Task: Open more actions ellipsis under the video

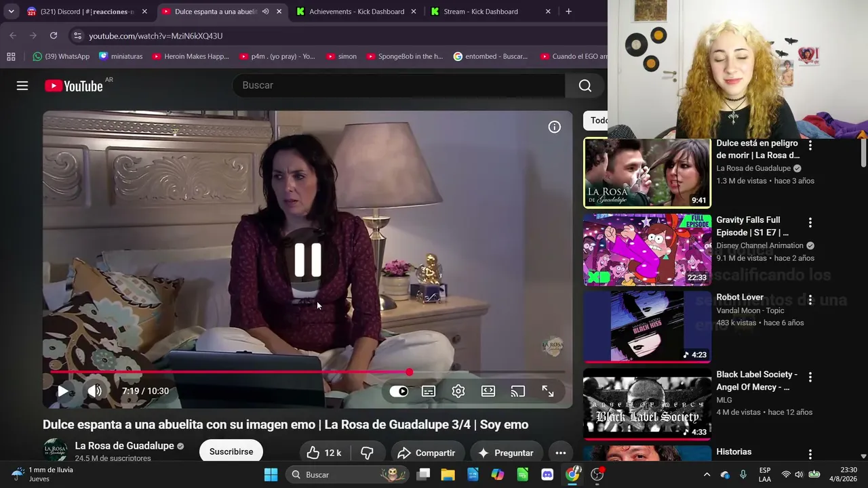Action: (x=561, y=453)
